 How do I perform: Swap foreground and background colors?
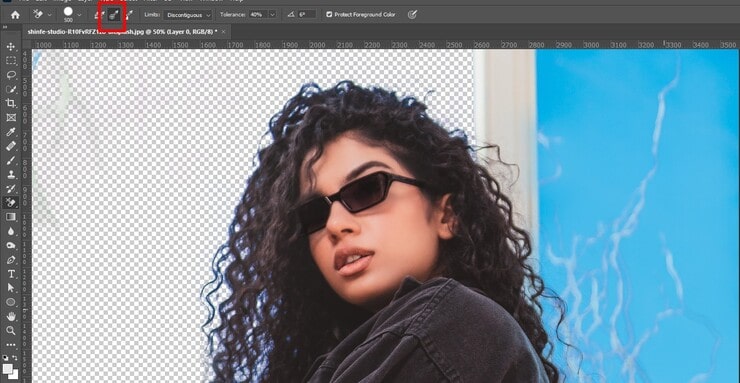15,358
